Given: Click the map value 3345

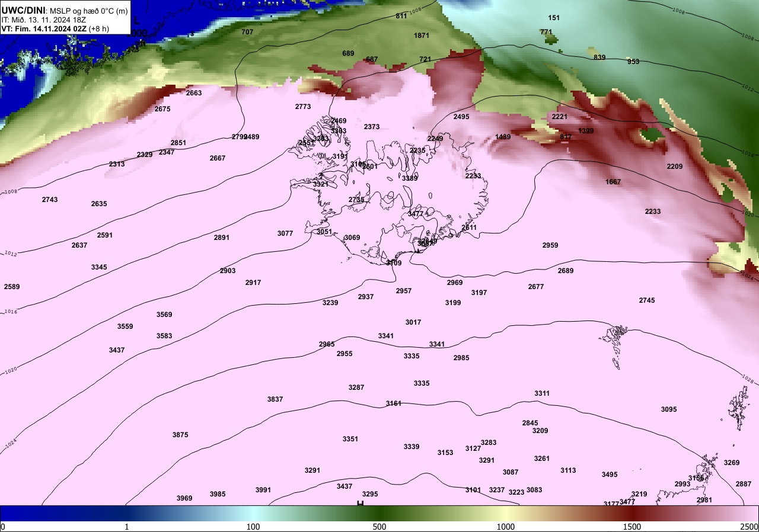Looking at the screenshot, I should click(99, 267).
